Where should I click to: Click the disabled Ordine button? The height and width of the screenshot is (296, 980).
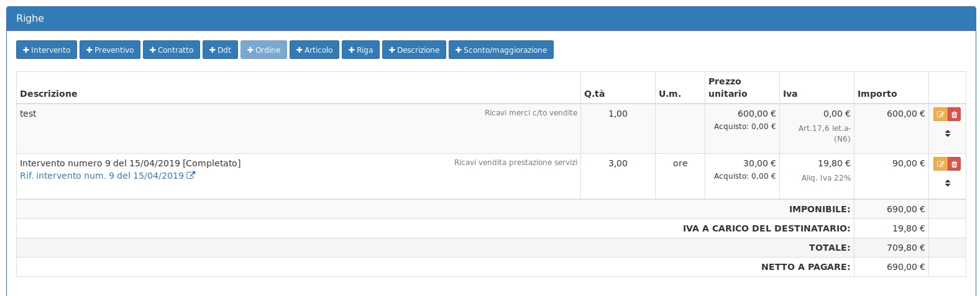tap(263, 50)
